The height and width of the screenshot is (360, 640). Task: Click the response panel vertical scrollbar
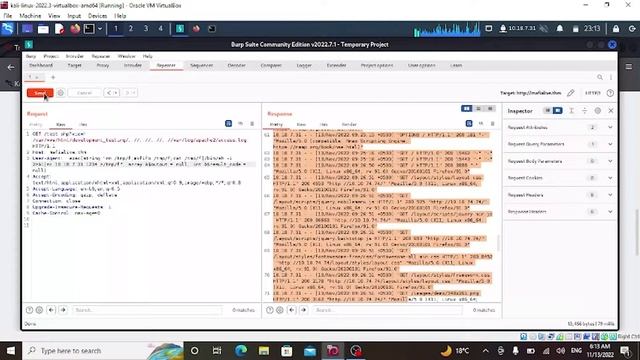[x=498, y=243]
